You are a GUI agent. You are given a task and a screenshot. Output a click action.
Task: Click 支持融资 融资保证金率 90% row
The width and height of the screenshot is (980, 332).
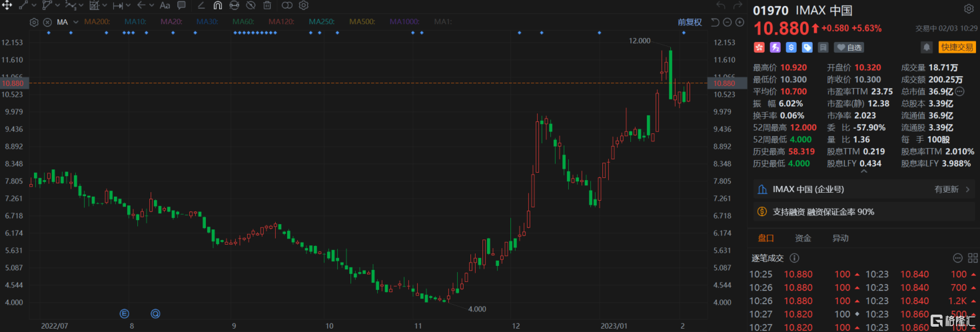point(864,212)
